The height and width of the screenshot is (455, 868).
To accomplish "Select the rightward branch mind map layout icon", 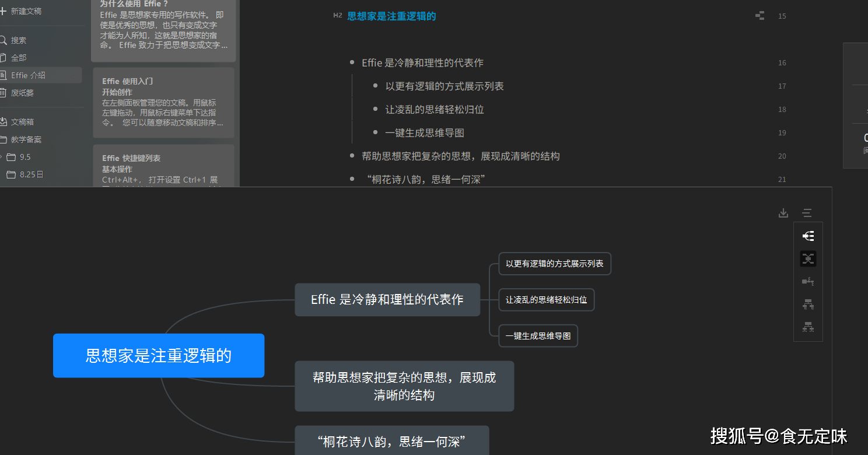I will (808, 236).
